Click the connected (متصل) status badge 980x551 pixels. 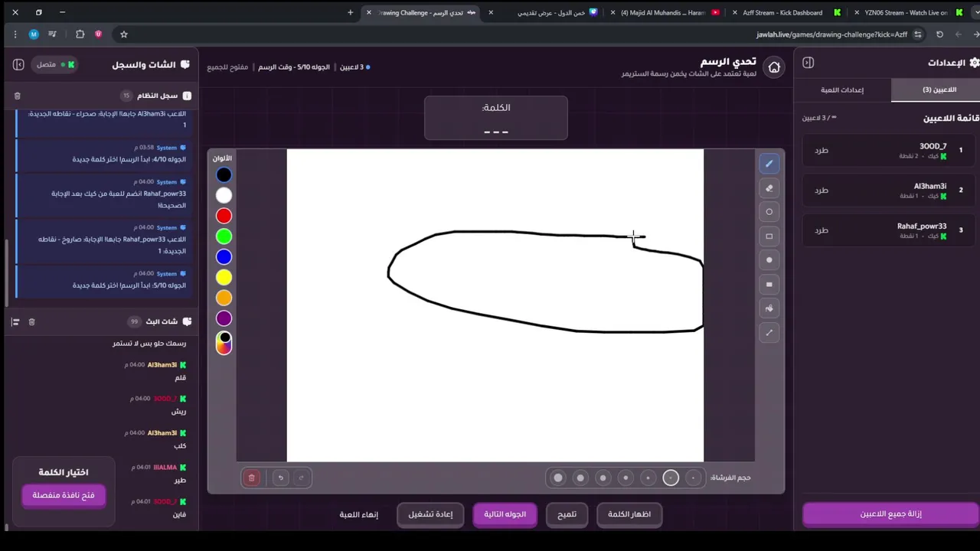(56, 64)
